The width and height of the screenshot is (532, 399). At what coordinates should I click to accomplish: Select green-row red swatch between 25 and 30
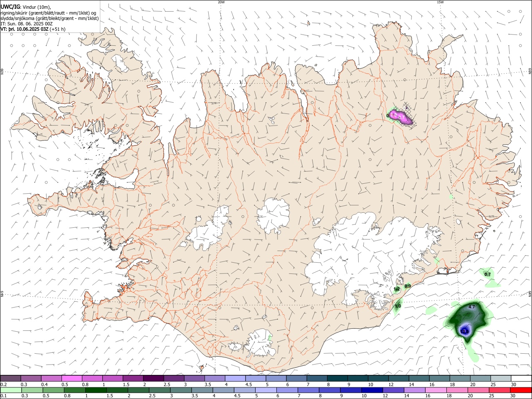tap(500, 390)
